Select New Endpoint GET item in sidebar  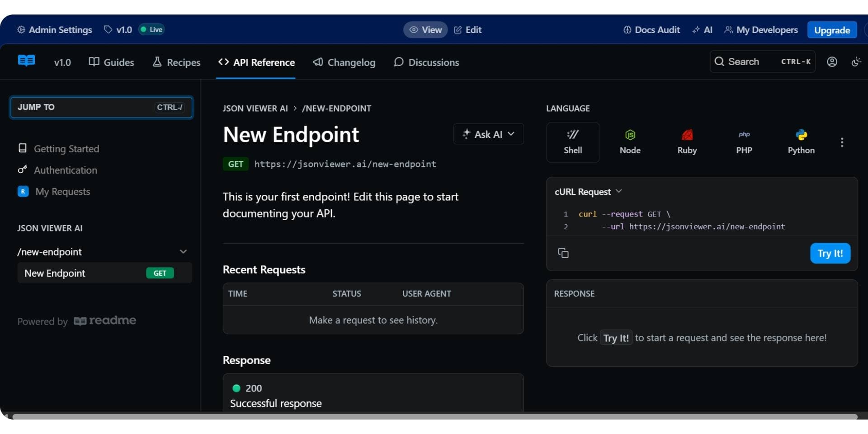104,273
